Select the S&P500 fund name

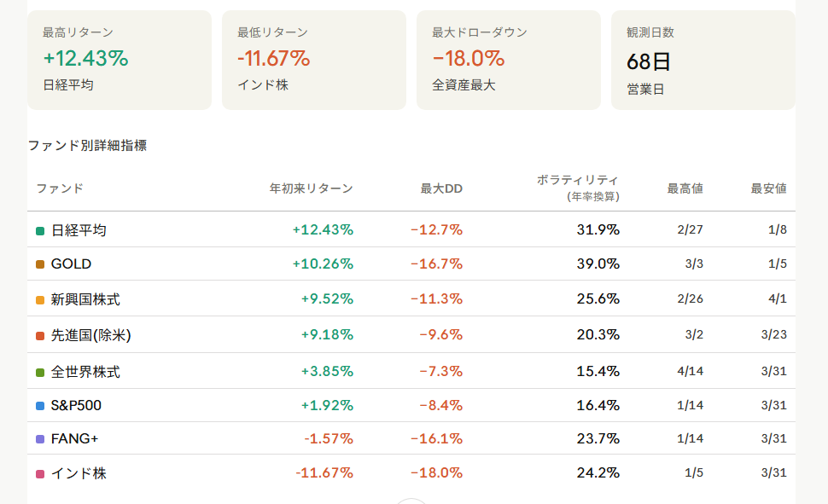76,406
